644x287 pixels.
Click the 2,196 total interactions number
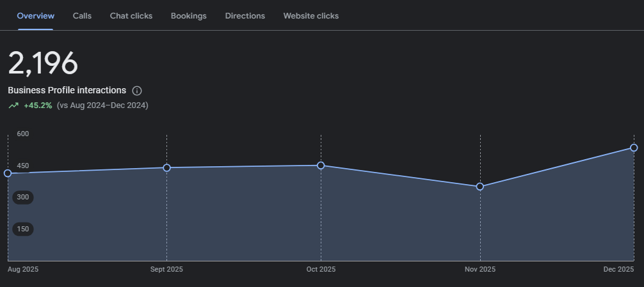[43, 63]
